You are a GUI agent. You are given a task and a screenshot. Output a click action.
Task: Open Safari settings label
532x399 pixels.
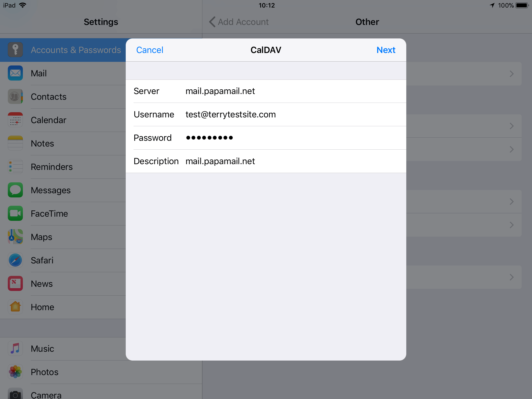point(42,260)
